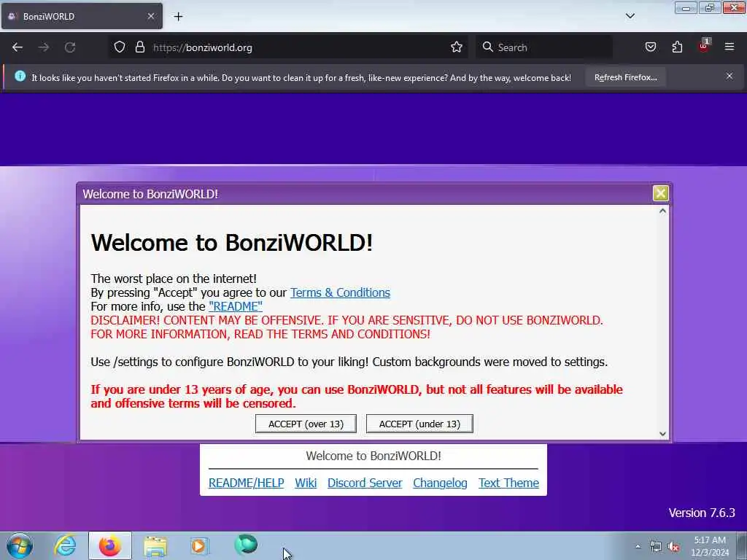Click the dialog scrollbar down arrow
The image size is (747, 560).
pos(662,434)
